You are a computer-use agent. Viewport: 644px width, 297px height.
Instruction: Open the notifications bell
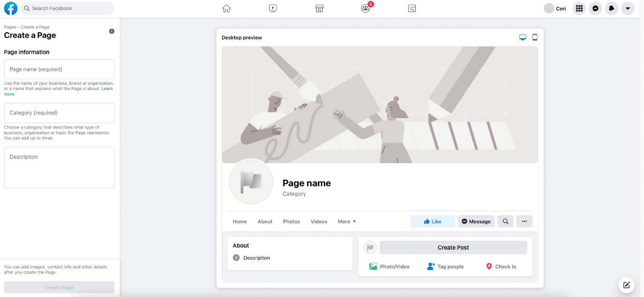[611, 8]
